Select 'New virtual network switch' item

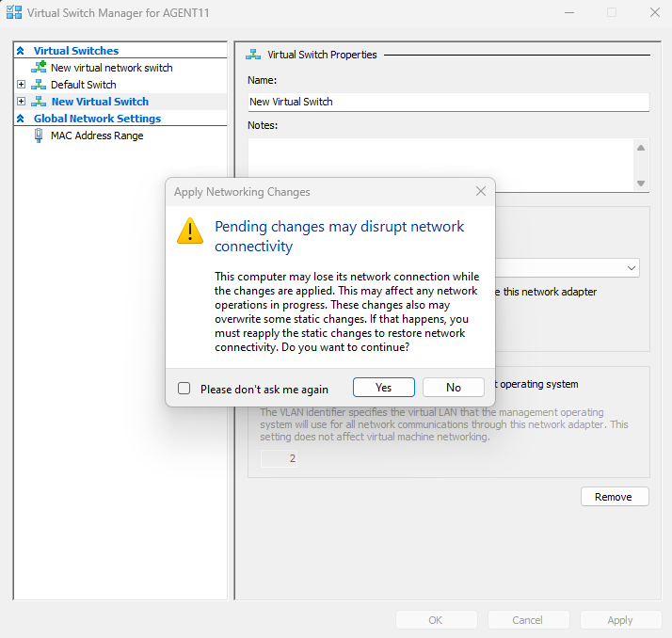coord(111,68)
